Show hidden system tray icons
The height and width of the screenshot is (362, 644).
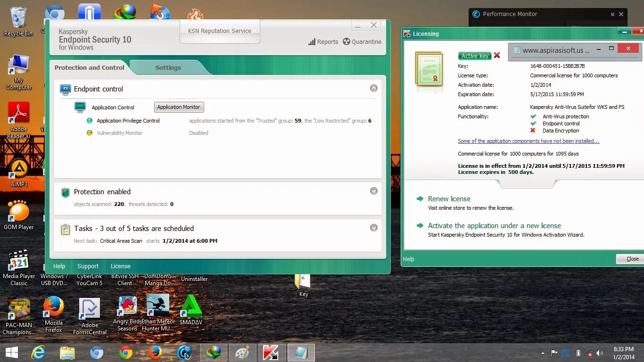543,353
